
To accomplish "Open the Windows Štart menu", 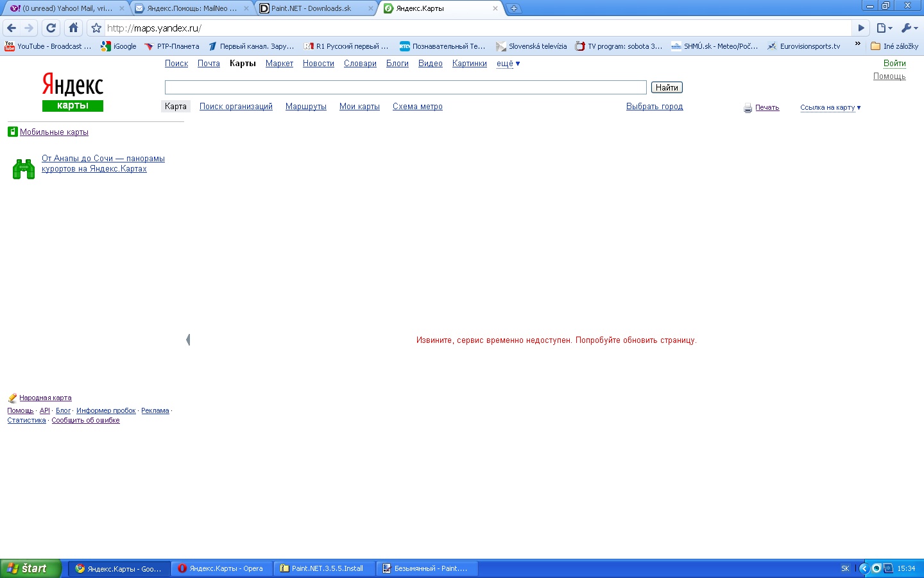I will coord(31,568).
